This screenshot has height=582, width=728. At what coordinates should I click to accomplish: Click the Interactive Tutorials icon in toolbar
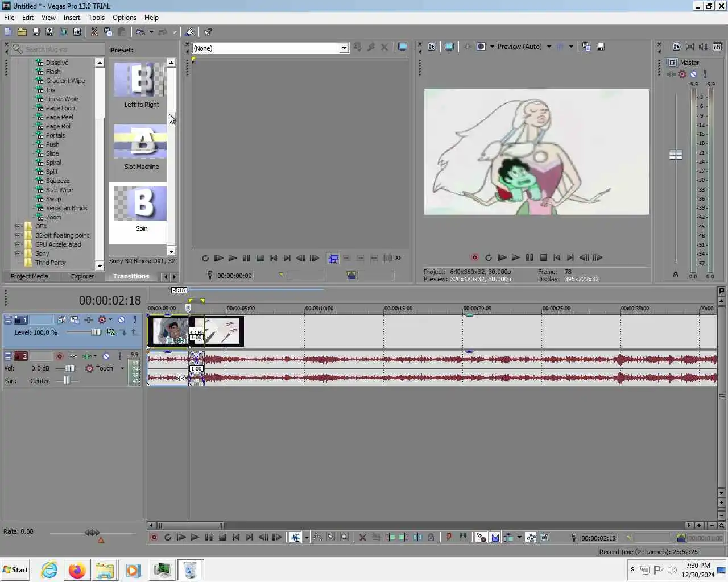click(x=190, y=32)
